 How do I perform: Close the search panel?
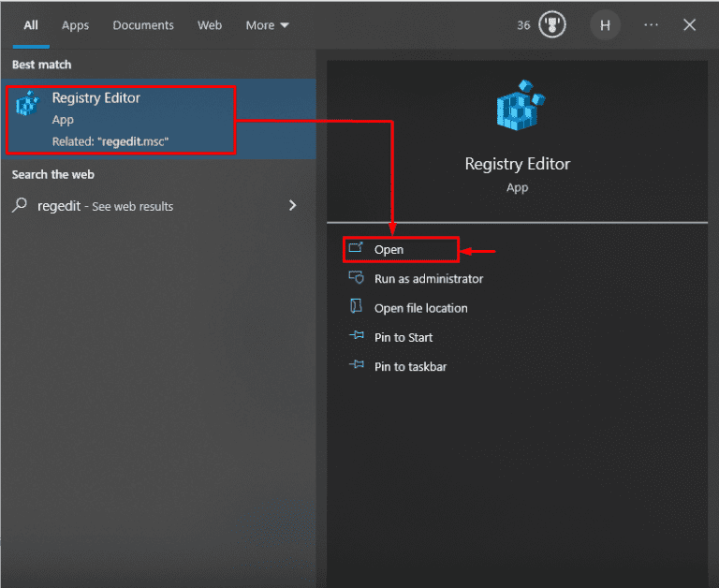coord(689,24)
